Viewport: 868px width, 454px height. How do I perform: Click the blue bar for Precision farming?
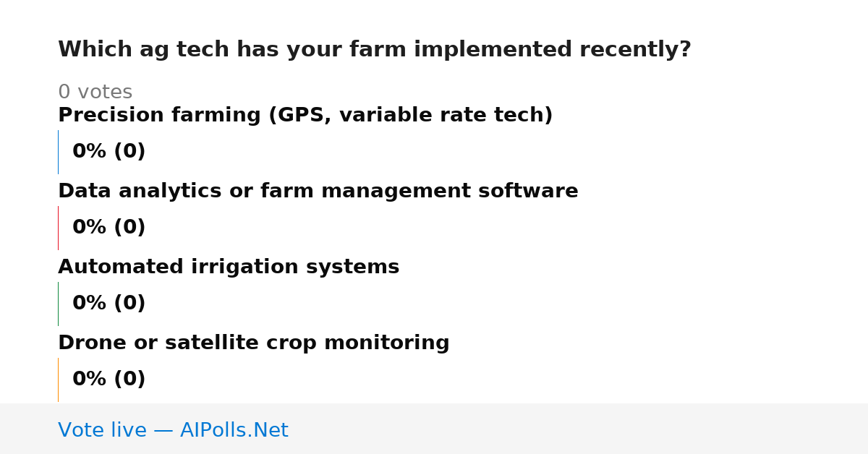(x=58, y=152)
